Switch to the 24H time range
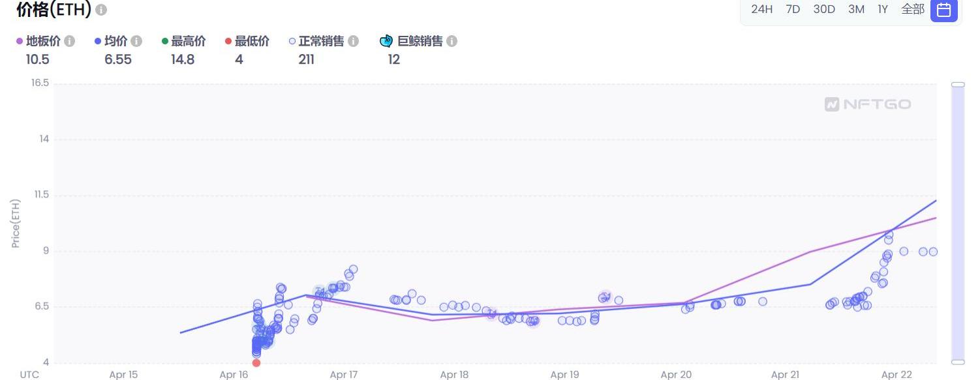 click(x=761, y=9)
